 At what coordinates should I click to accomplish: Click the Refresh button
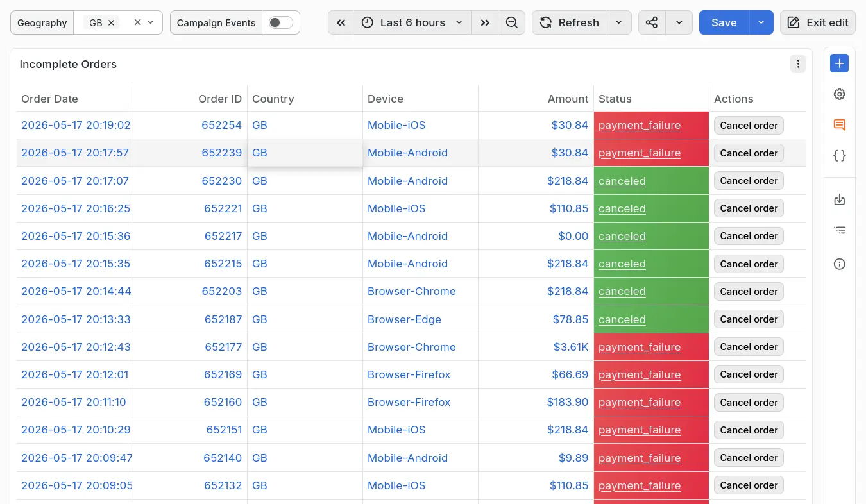[569, 22]
